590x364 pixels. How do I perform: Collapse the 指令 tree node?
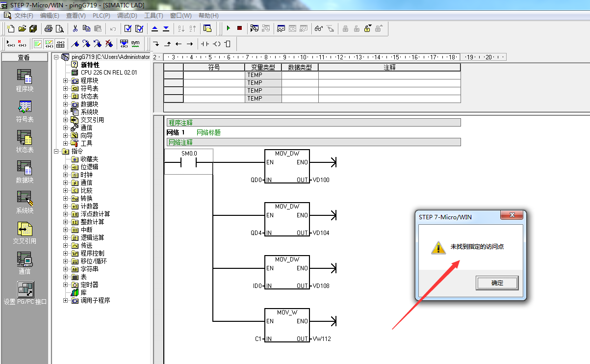pyautogui.click(x=57, y=151)
